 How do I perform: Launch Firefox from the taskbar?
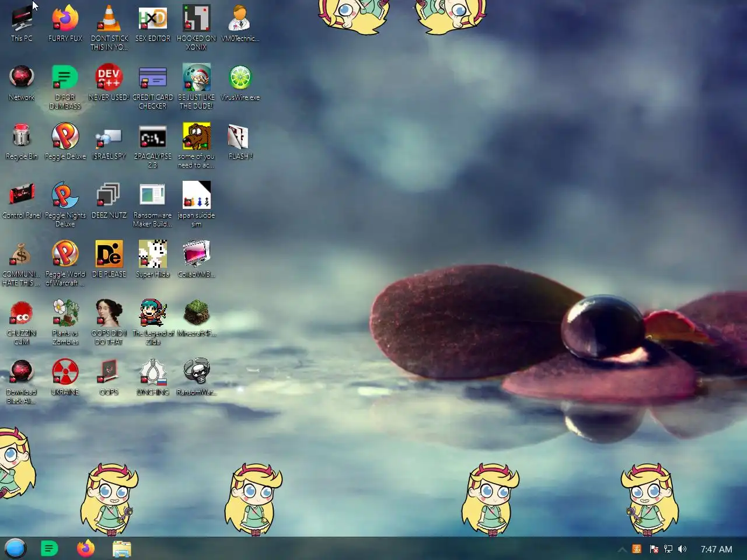tap(86, 548)
